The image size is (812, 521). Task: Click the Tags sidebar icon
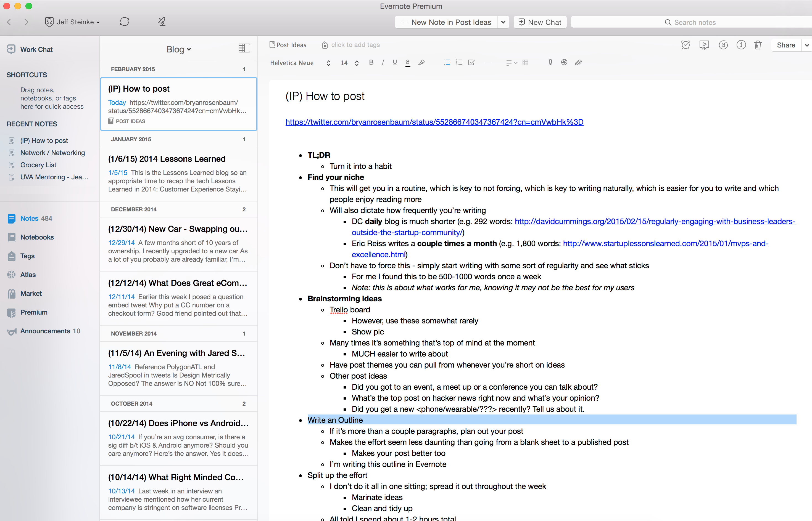(x=12, y=256)
